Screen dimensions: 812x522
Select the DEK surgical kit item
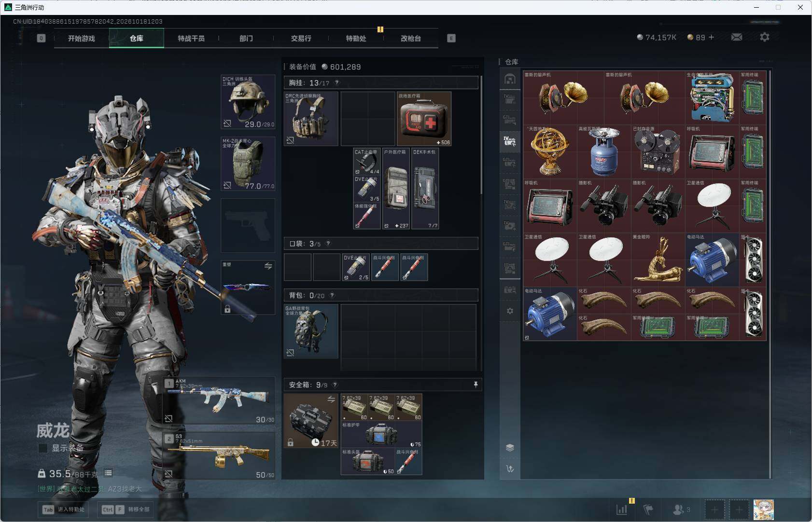click(425, 189)
